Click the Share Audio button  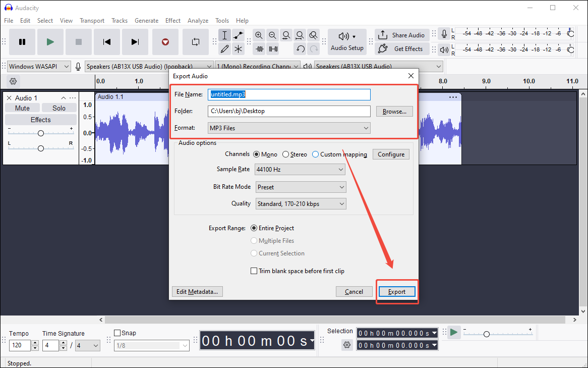pyautogui.click(x=402, y=35)
